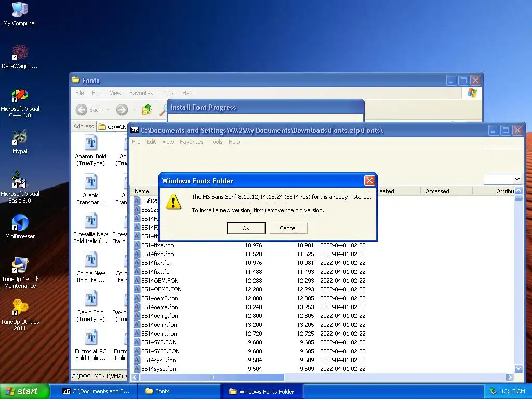Select 8514fixt.fon file row
The height and width of the screenshot is (399, 532).
pyautogui.click(x=250, y=271)
